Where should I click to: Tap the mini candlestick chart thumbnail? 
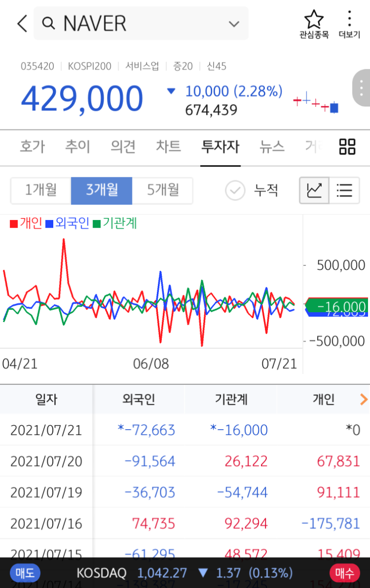pyautogui.click(x=316, y=103)
